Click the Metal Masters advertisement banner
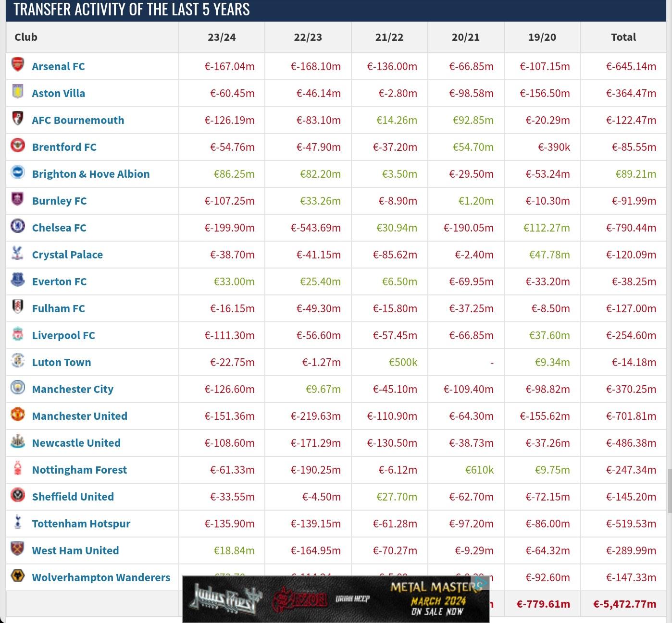The height and width of the screenshot is (623, 672). (x=336, y=599)
